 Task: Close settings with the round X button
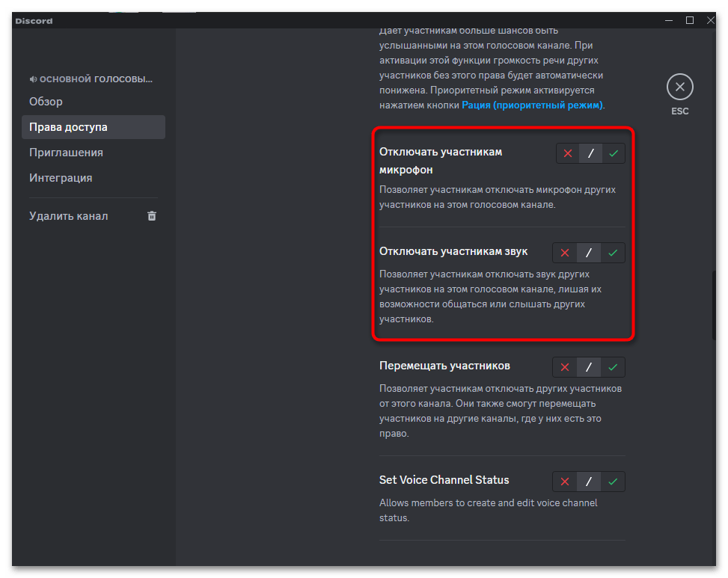[679, 87]
